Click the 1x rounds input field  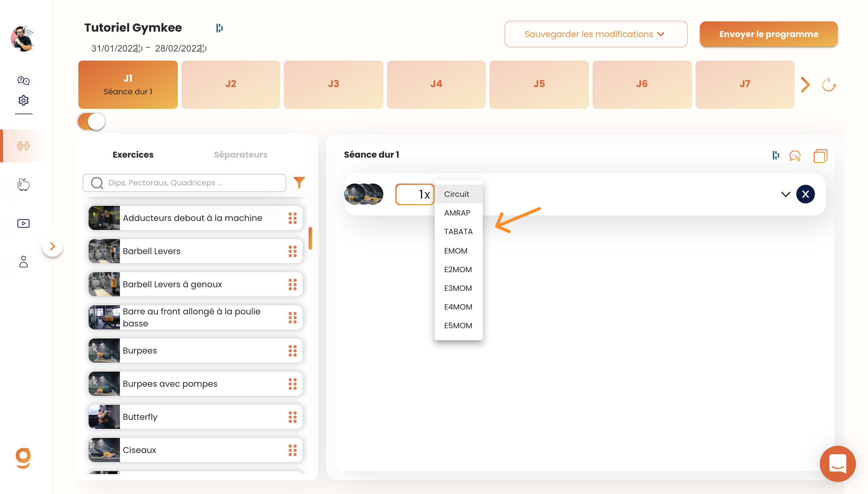click(x=414, y=194)
